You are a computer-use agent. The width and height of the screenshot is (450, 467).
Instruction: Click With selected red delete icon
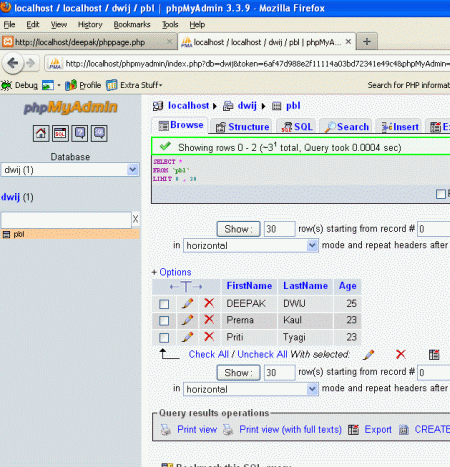click(x=401, y=354)
